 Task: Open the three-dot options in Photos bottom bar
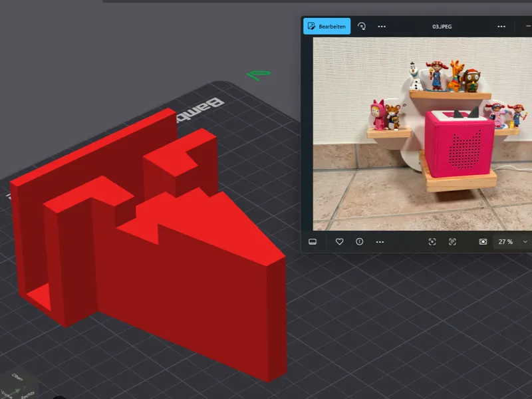(x=380, y=242)
